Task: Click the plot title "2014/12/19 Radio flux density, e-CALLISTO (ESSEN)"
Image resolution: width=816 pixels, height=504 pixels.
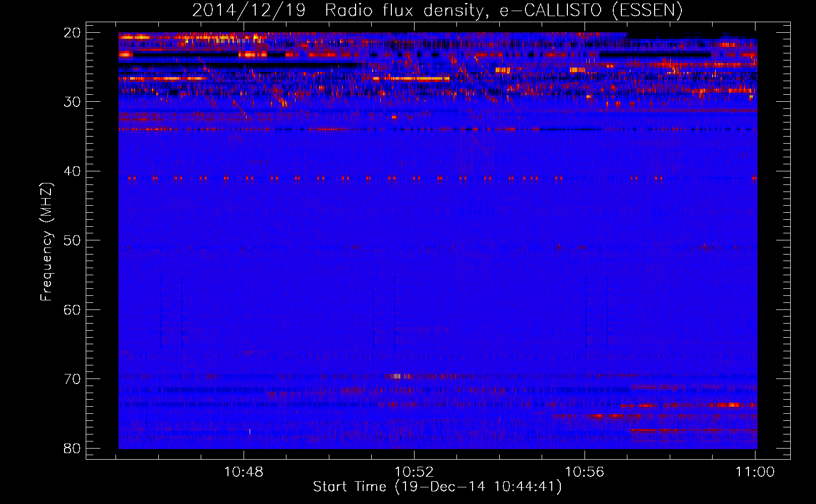Action: [x=437, y=11]
